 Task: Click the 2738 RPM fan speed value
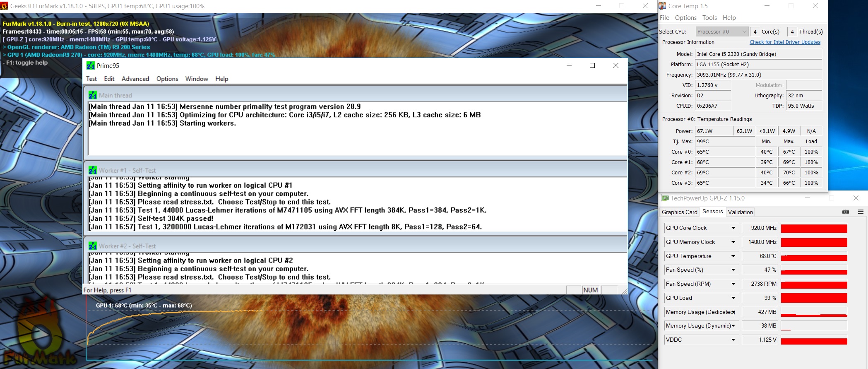(760, 284)
